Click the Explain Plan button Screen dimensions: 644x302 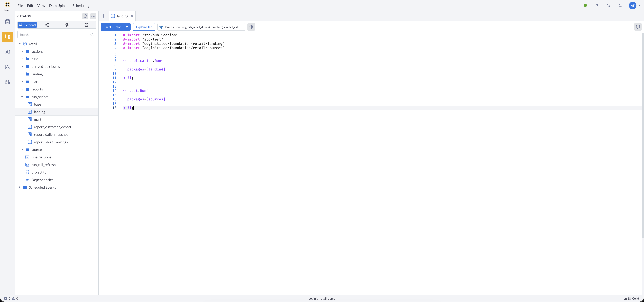144,27
